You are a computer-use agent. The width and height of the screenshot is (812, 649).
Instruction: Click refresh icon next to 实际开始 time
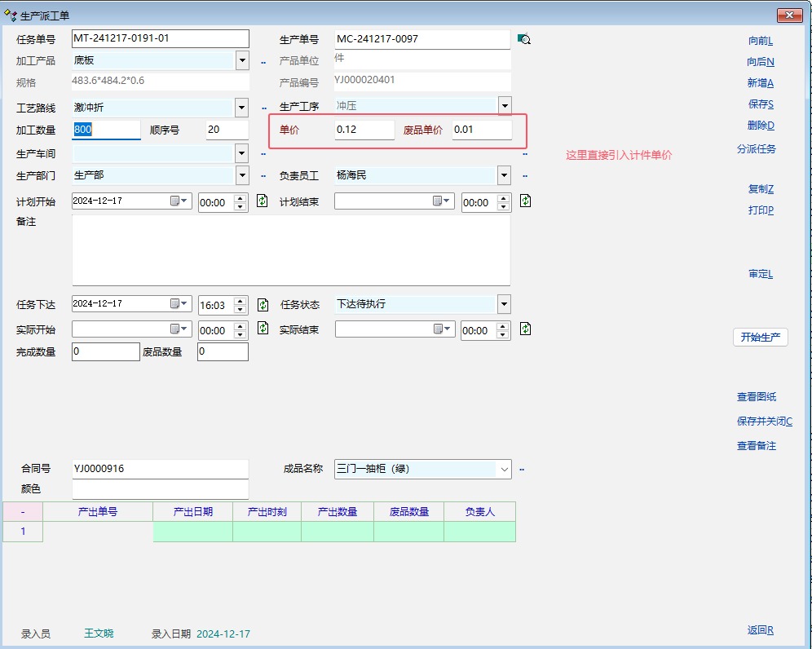click(262, 329)
